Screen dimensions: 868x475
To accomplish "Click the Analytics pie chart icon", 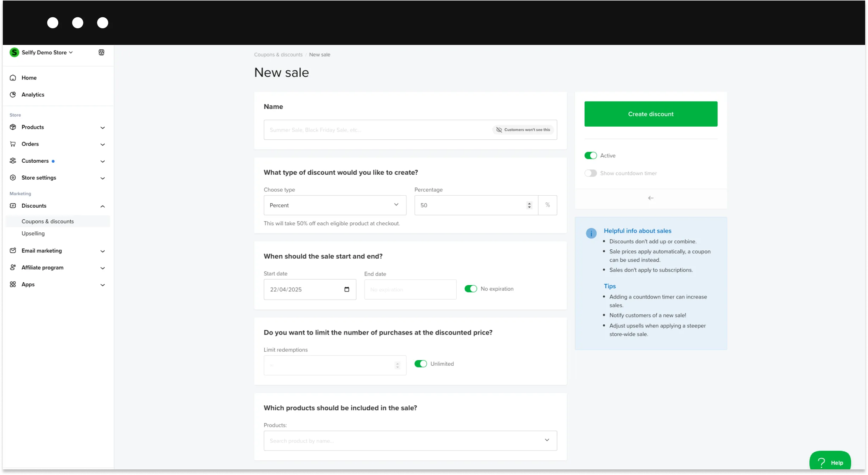I will pyautogui.click(x=13, y=94).
